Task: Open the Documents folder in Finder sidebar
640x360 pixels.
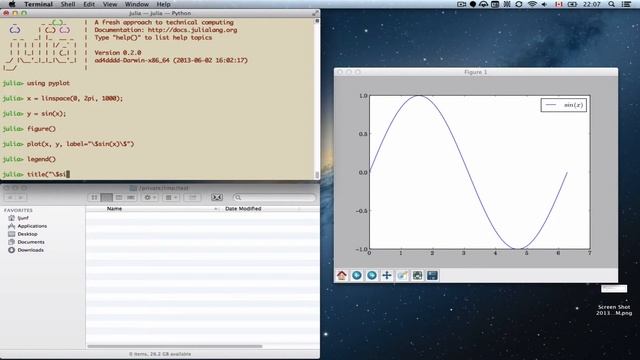Action: [26, 242]
